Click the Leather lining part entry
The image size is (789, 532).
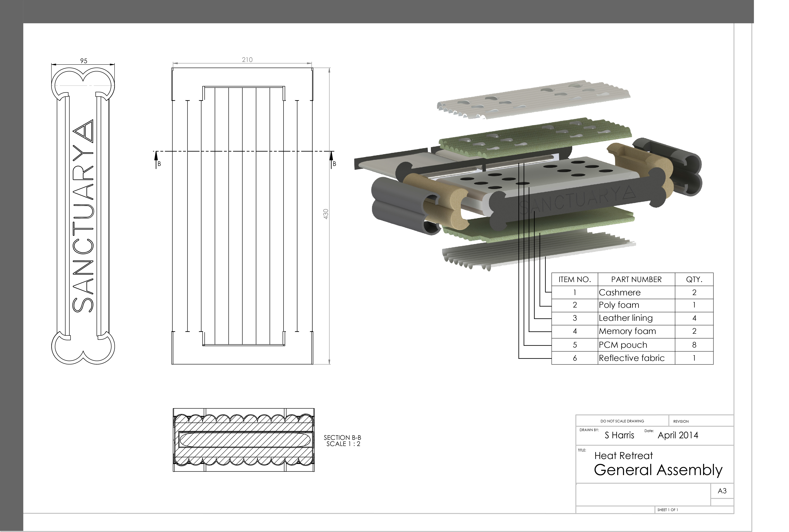(x=625, y=318)
